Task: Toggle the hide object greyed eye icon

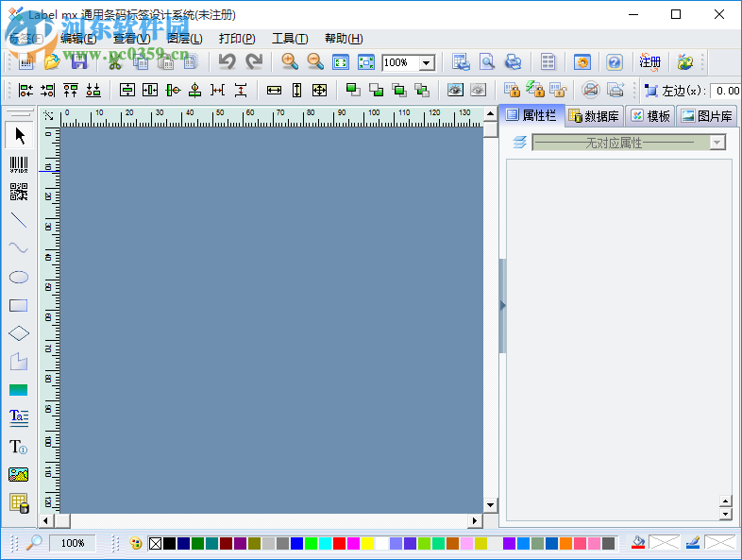Action: point(478,90)
